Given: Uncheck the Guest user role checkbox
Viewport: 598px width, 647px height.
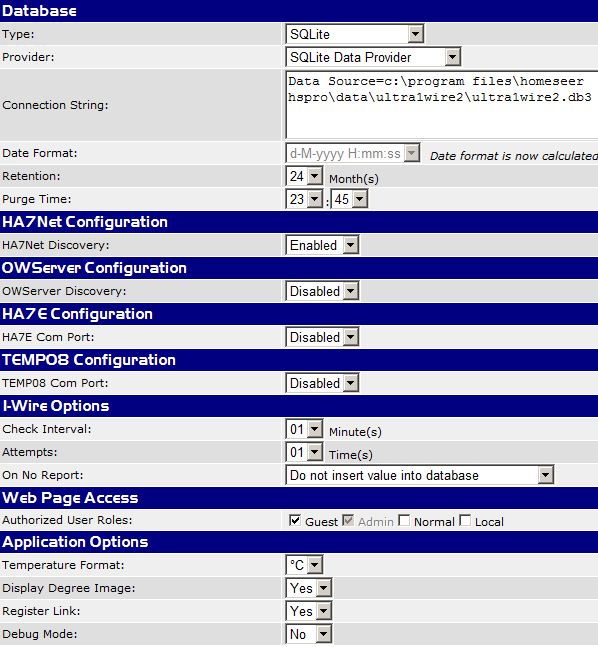Looking at the screenshot, I should 295,520.
